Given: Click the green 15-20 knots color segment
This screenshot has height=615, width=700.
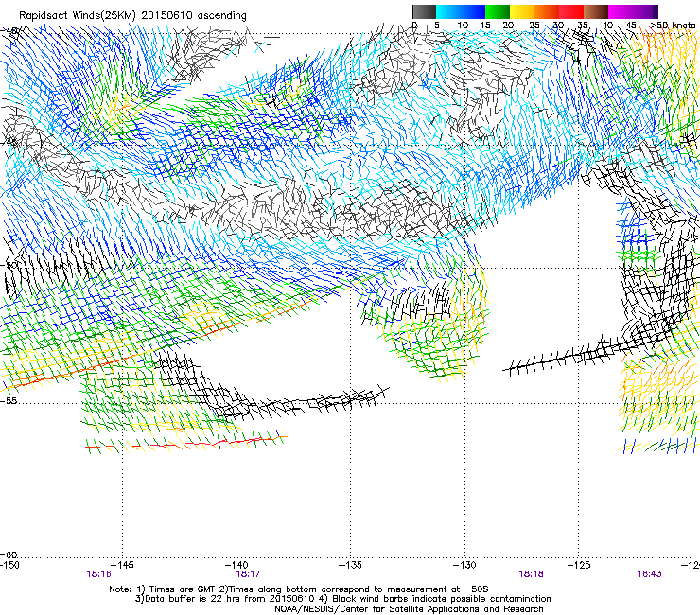Looking at the screenshot, I should [x=498, y=11].
